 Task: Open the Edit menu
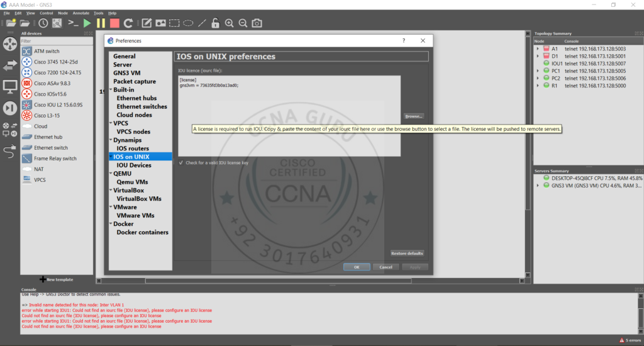point(18,13)
